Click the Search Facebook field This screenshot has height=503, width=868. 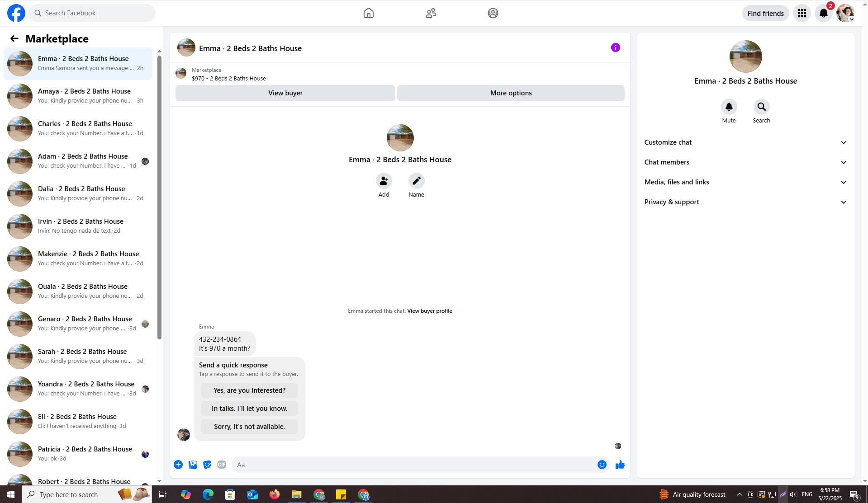[92, 13]
